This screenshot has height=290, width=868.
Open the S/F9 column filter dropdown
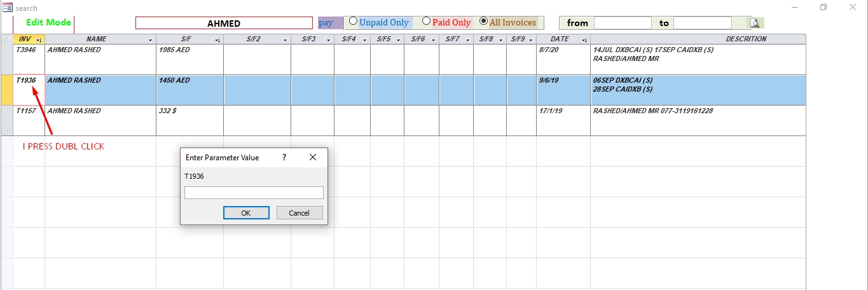(x=531, y=39)
